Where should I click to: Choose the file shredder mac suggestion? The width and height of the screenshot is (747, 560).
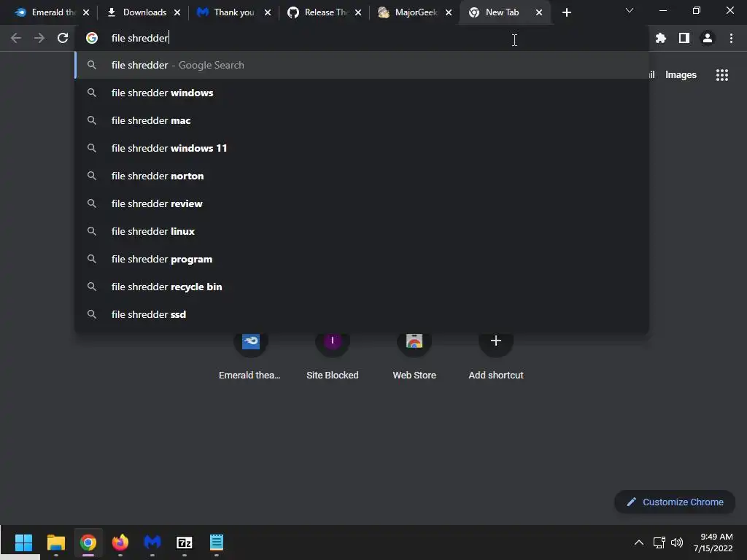tap(362, 120)
